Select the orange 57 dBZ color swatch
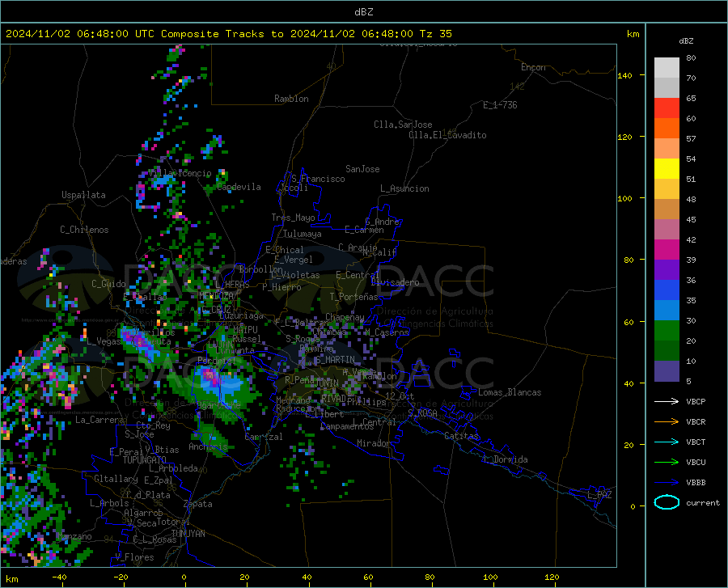Screen dimensions: 728x588 point(667,129)
